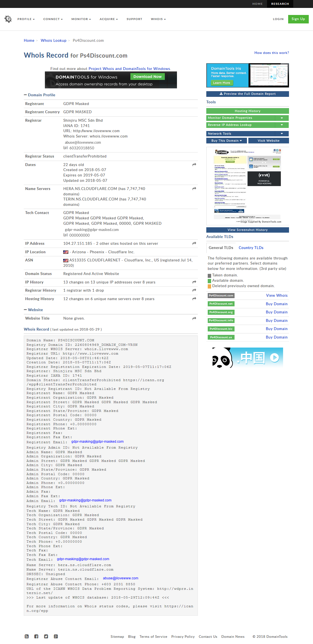Click the DomainTools gear logo

tap(8, 19)
